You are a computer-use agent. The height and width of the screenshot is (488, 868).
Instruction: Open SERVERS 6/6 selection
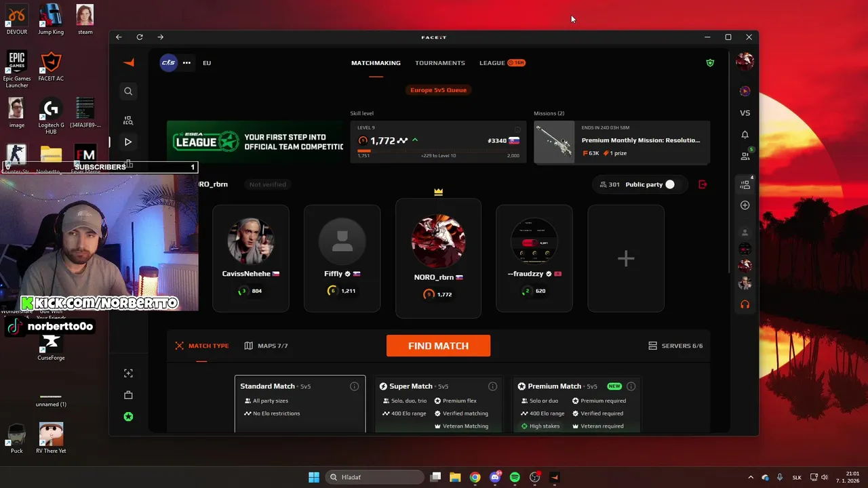click(675, 346)
